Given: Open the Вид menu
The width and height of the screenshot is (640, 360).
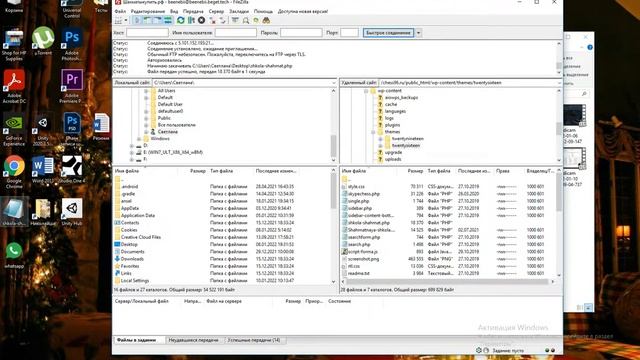Looking at the screenshot, I should coord(174,11).
